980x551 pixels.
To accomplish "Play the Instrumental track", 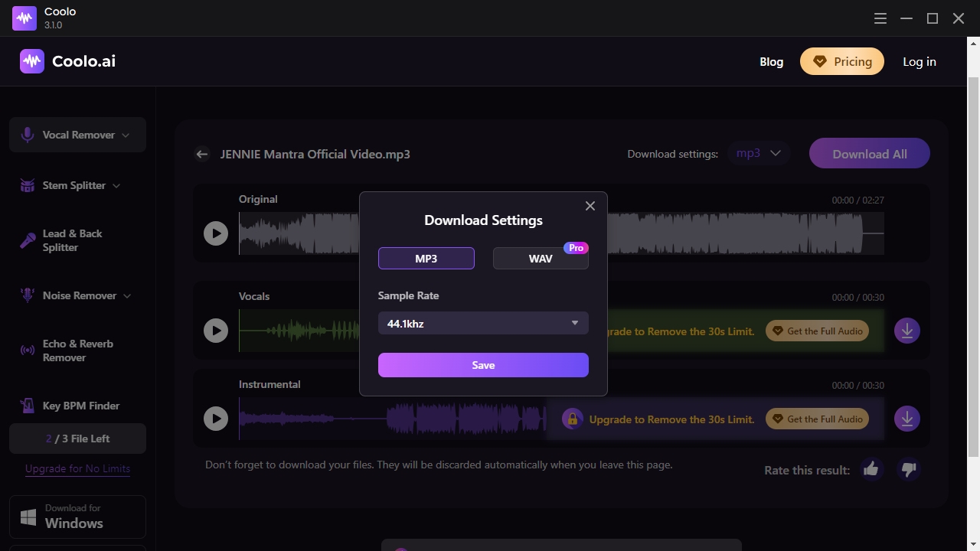I will [216, 419].
